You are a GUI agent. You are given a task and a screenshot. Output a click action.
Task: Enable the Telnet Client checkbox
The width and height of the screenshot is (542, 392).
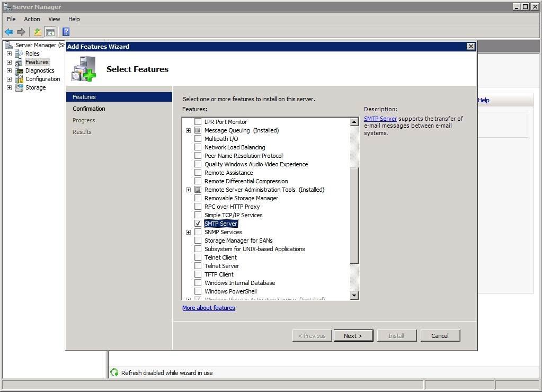pyautogui.click(x=198, y=257)
